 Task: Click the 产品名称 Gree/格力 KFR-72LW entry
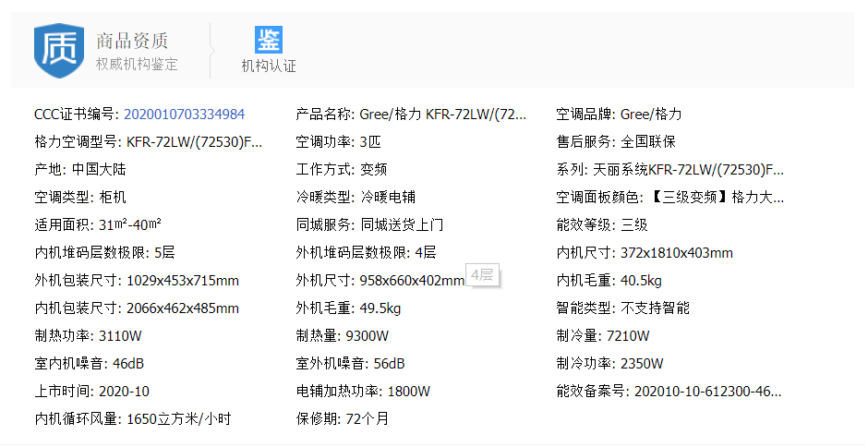(411, 115)
